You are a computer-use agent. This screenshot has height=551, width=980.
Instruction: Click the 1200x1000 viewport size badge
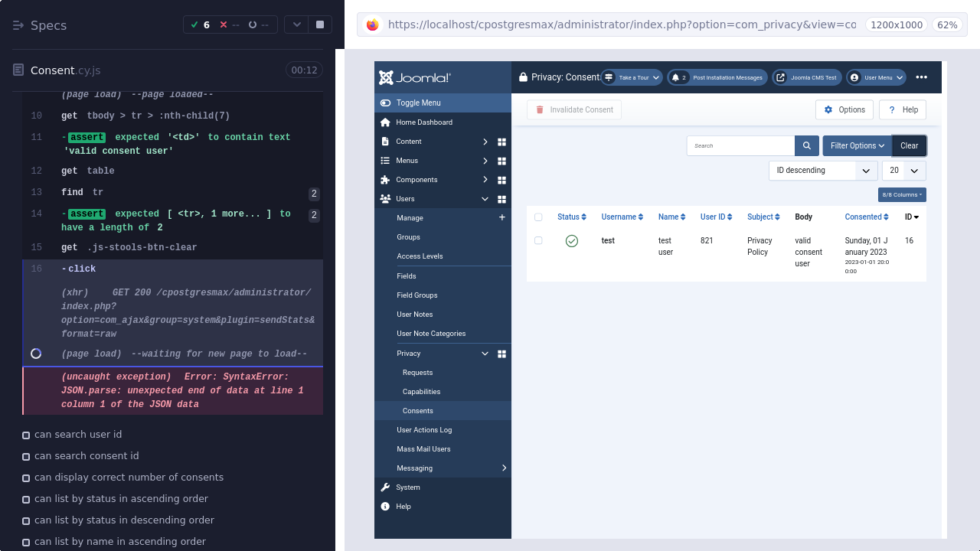tap(897, 24)
